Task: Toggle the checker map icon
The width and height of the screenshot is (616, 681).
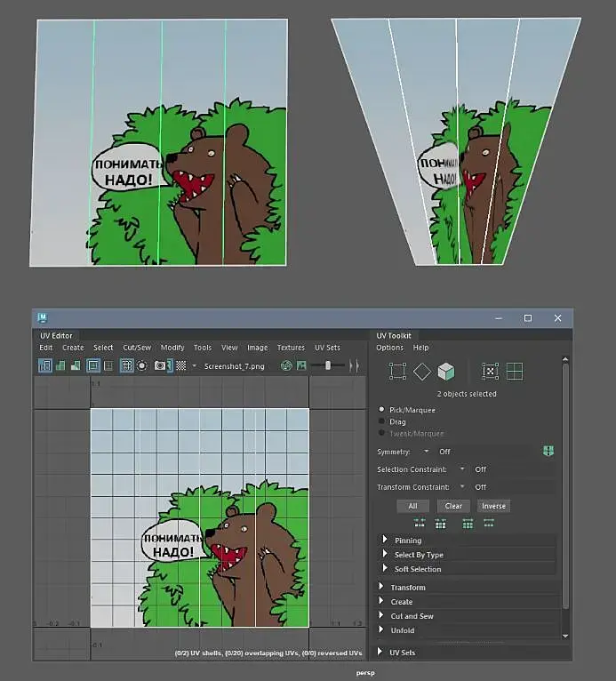Action: coord(181,365)
